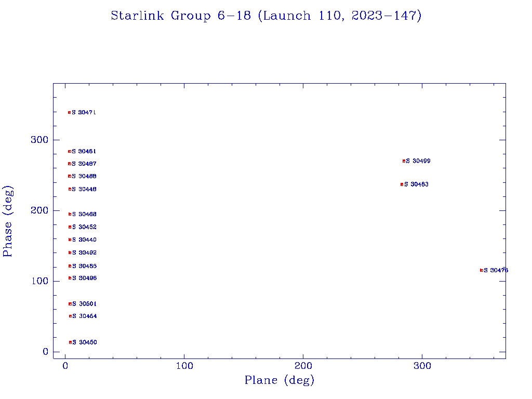Select the S 30465 satellite label
Image resolution: width=532 pixels, height=399 pixels.
coord(84,267)
